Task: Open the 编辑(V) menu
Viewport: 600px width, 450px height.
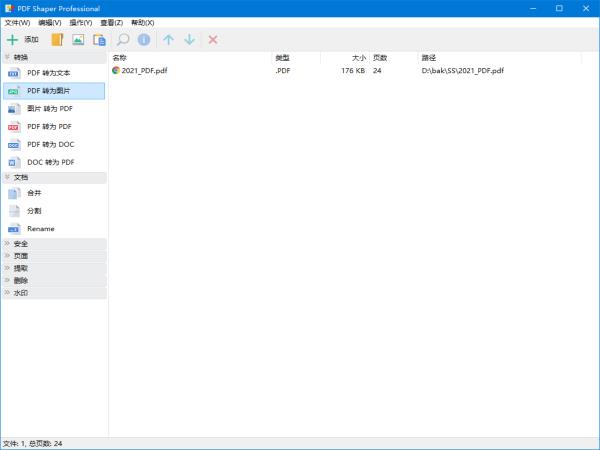Action: click(50, 23)
